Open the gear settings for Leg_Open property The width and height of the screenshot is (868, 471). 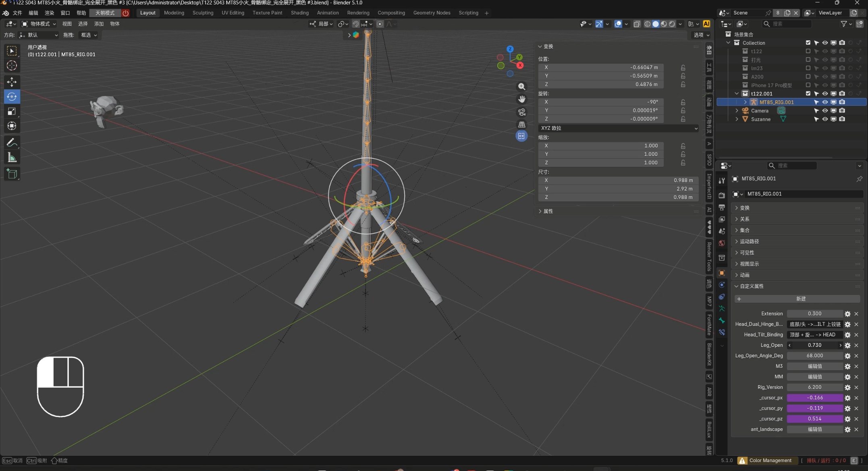click(847, 345)
